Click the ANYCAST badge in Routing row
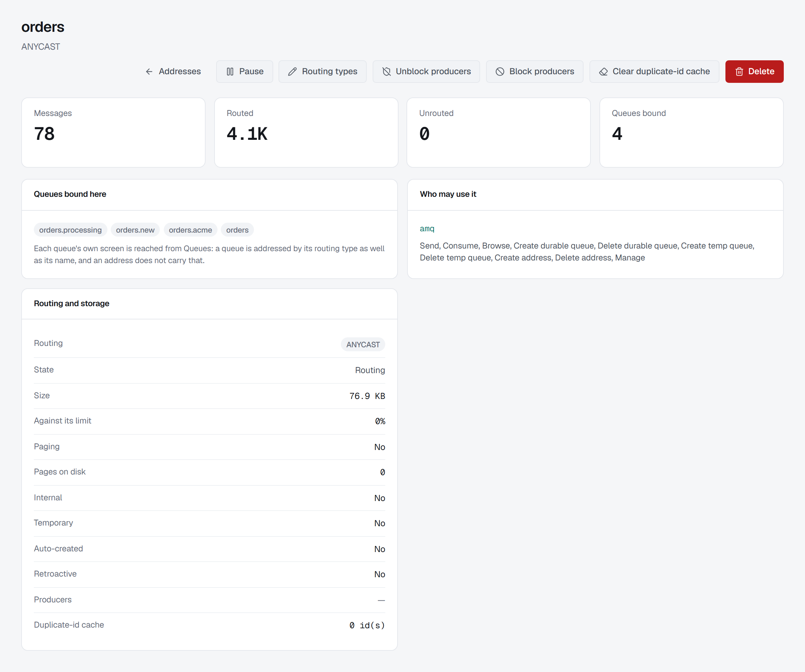Screen dimensions: 805x672 pyautogui.click(x=363, y=344)
